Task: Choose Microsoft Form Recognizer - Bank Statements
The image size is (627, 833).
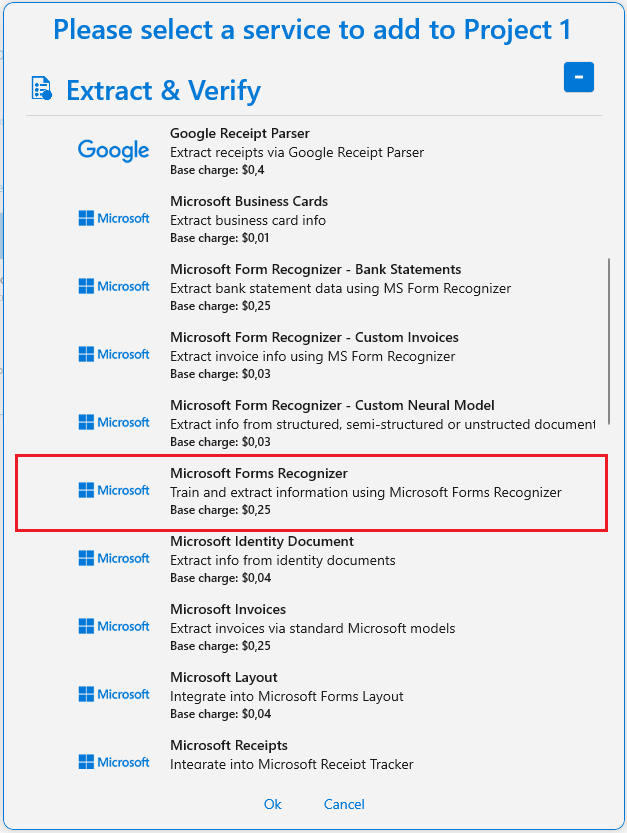Action: click(316, 269)
